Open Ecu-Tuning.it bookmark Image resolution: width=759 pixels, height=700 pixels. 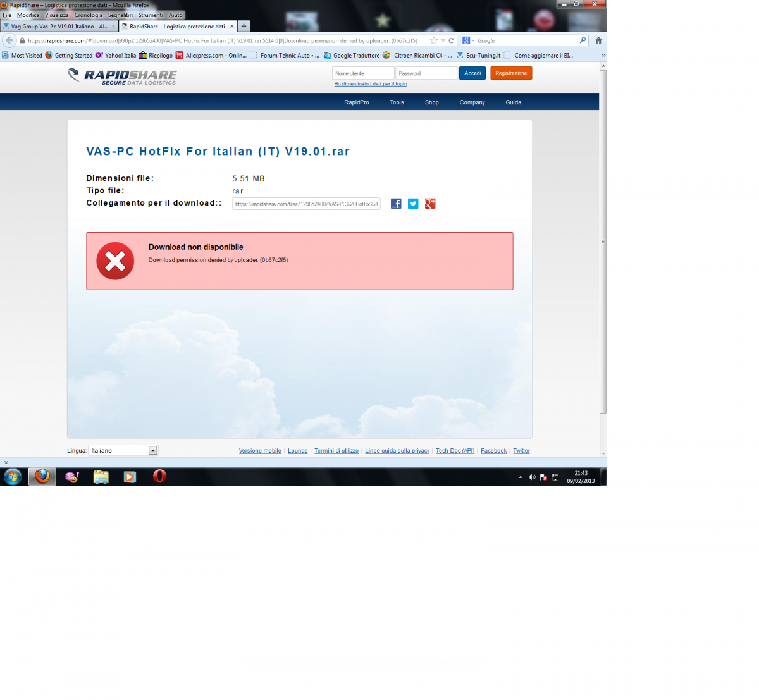[478, 56]
